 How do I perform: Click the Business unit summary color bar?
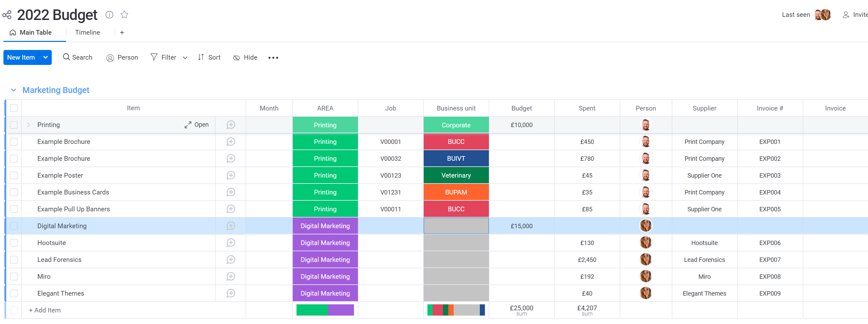coord(456,310)
